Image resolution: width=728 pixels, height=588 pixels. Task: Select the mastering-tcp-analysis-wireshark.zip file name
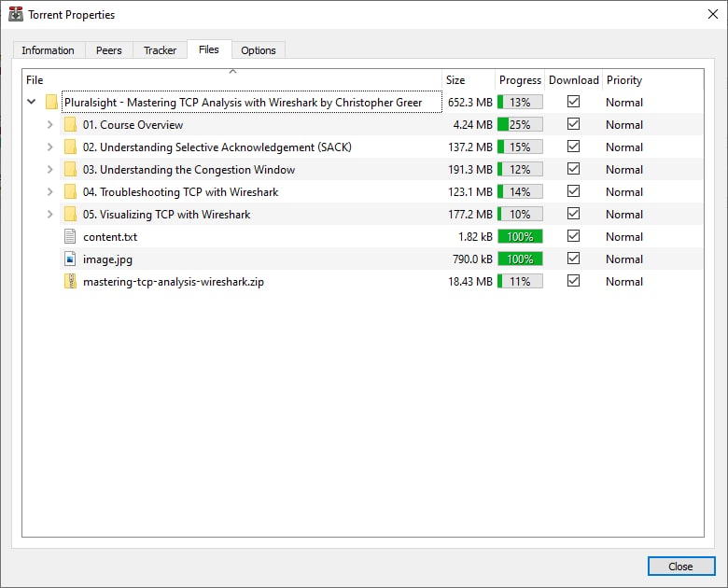coord(174,282)
